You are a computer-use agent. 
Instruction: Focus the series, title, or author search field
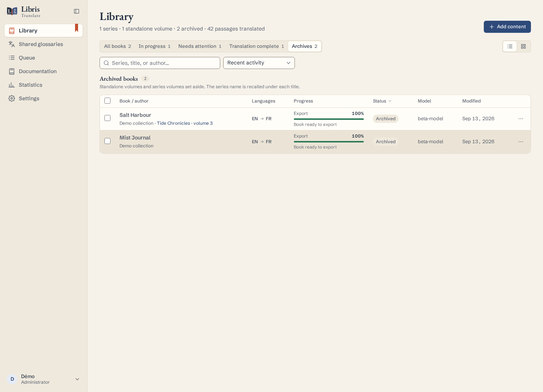point(160,63)
